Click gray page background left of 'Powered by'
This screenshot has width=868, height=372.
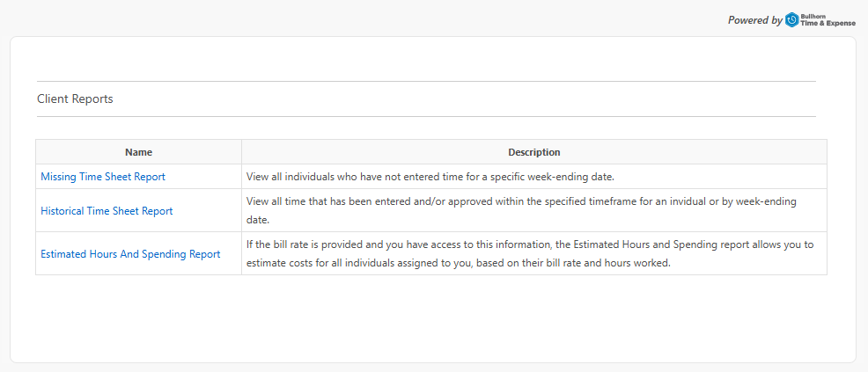[x=360, y=18]
